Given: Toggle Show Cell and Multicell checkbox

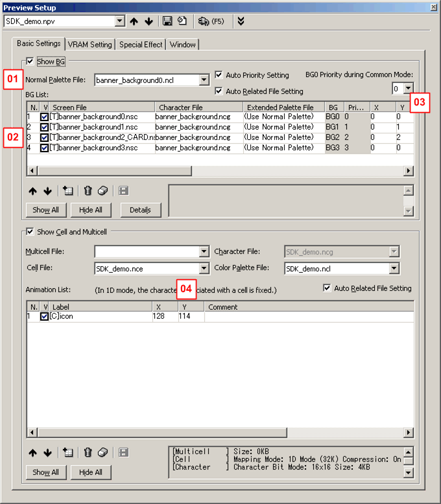Looking at the screenshot, I should click(x=30, y=232).
